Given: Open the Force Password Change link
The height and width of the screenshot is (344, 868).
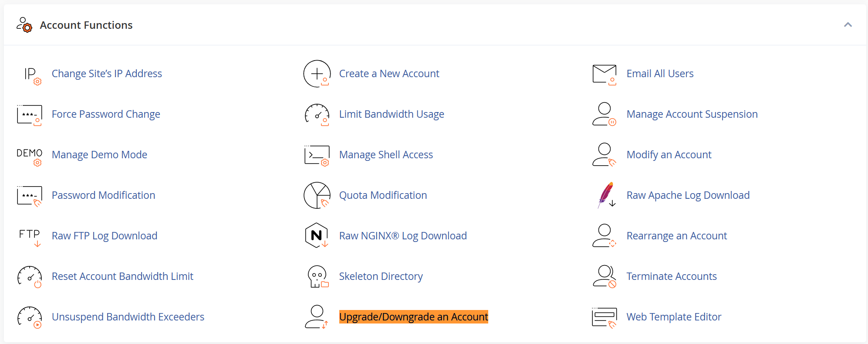Looking at the screenshot, I should (x=106, y=114).
